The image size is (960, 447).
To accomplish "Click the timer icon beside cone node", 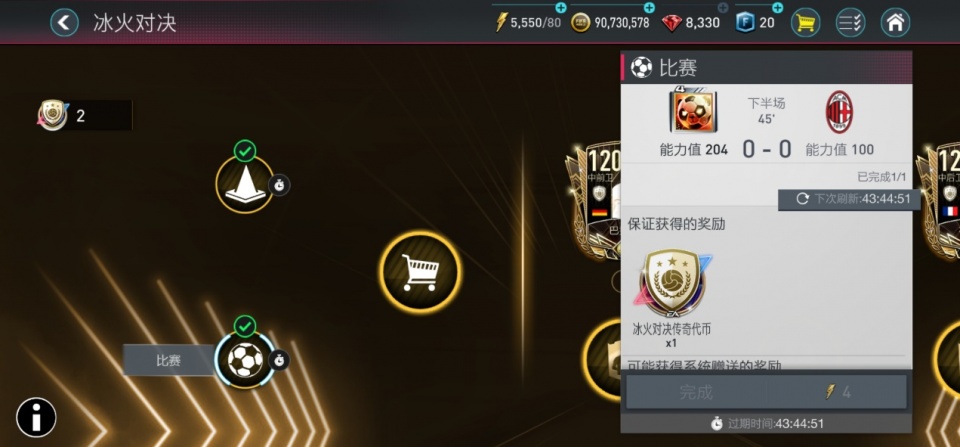I will (280, 184).
